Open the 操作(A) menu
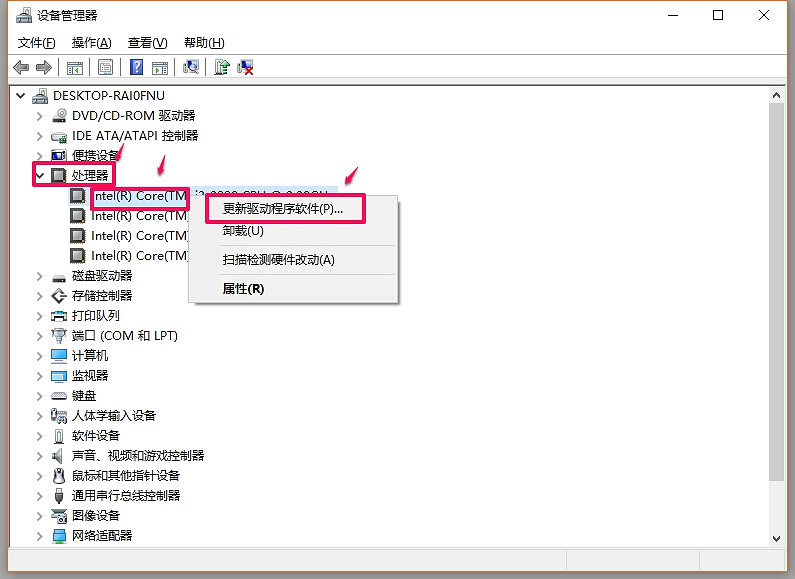The height and width of the screenshot is (579, 795). 91,43
